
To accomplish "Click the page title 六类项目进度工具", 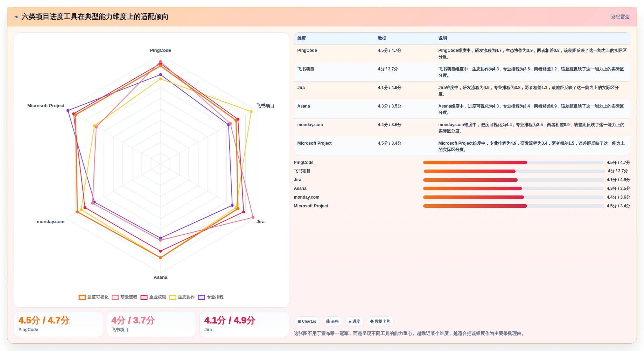I will click(95, 17).
